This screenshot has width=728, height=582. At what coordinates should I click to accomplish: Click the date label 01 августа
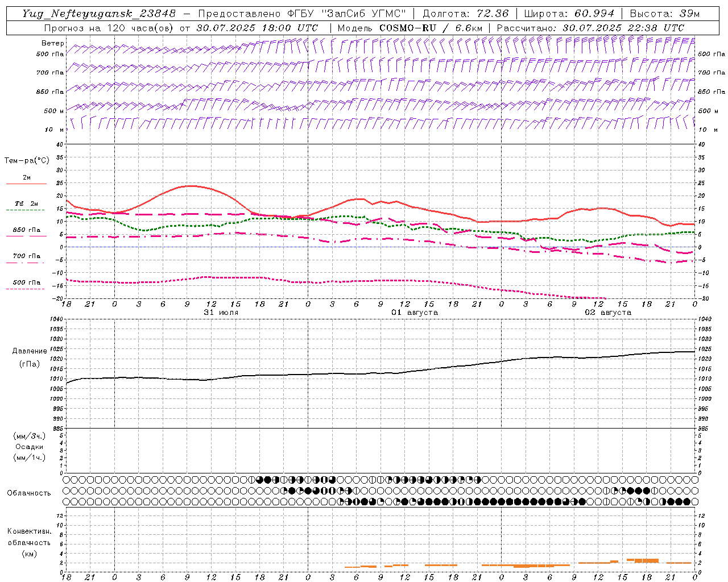coord(415,313)
